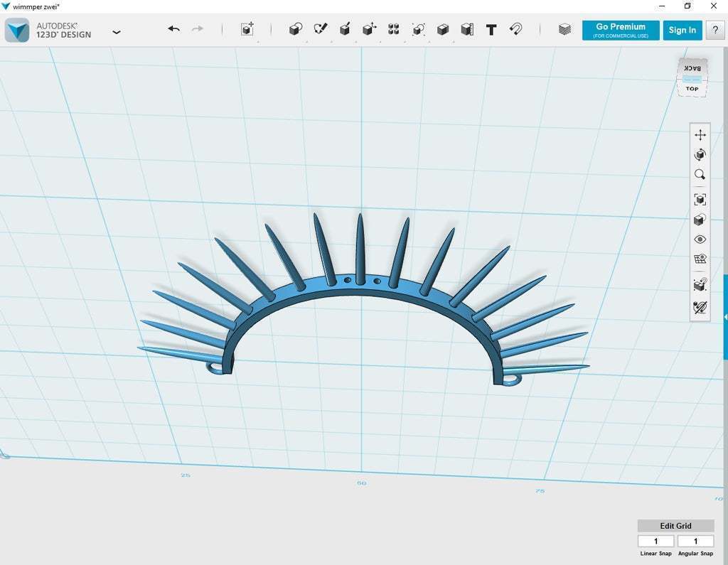Open the Pattern tool
The image size is (728, 565).
click(394, 29)
